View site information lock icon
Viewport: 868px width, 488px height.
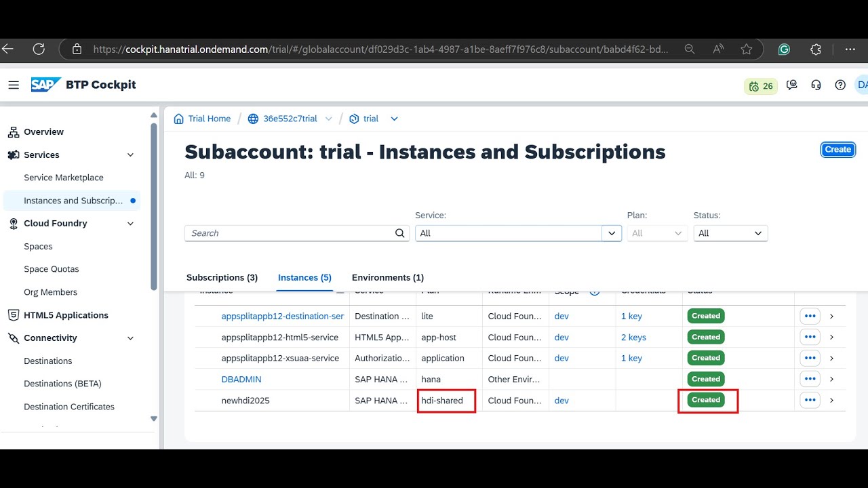[77, 49]
